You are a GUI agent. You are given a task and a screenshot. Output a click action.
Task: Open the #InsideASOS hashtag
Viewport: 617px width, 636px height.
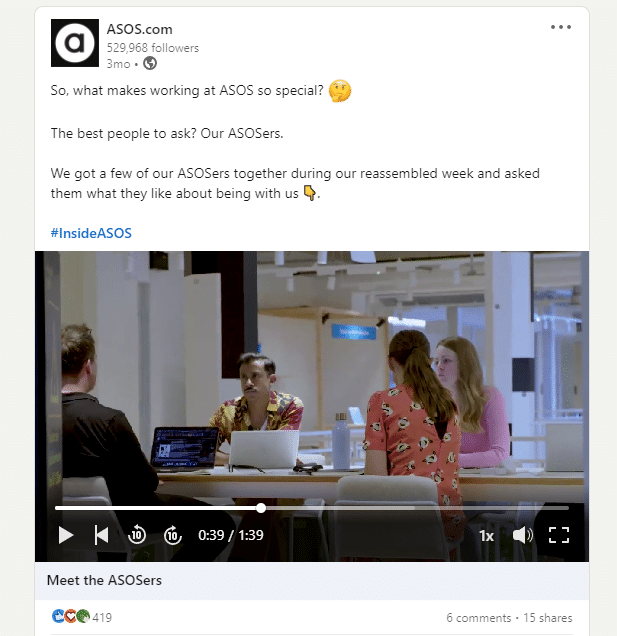tap(91, 233)
